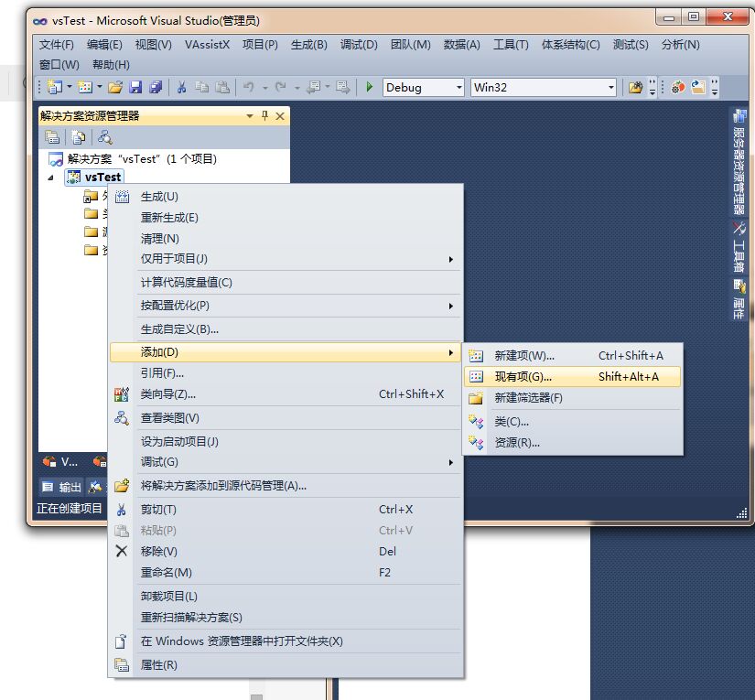Select 资源(R)... in Add submenu

572,443
